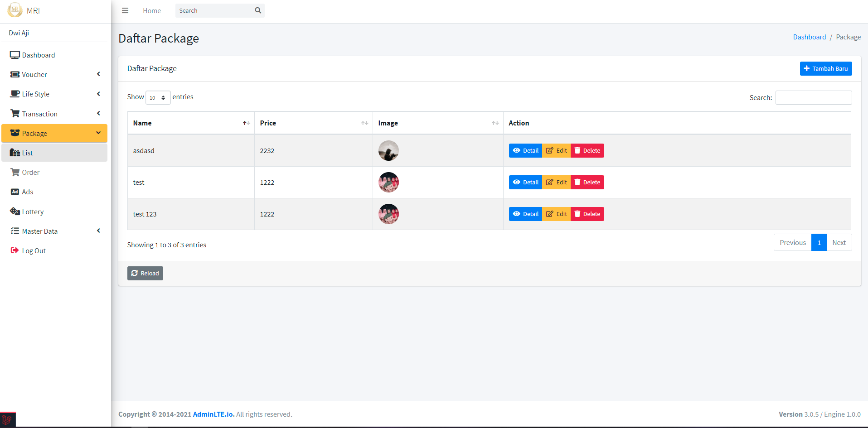Delete the test package
Image resolution: width=868 pixels, height=428 pixels.
[x=587, y=182]
